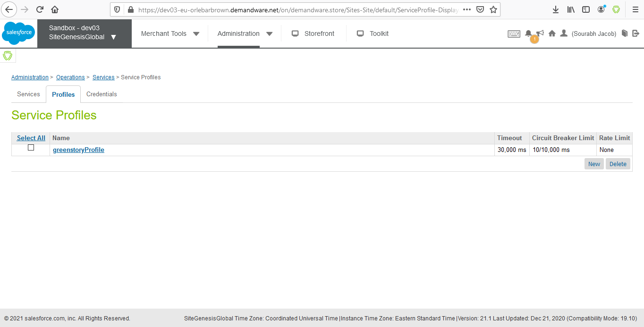Screen dimensions: 644x327
Task: Click the Service Profiles page heading
Action: pos(54,115)
